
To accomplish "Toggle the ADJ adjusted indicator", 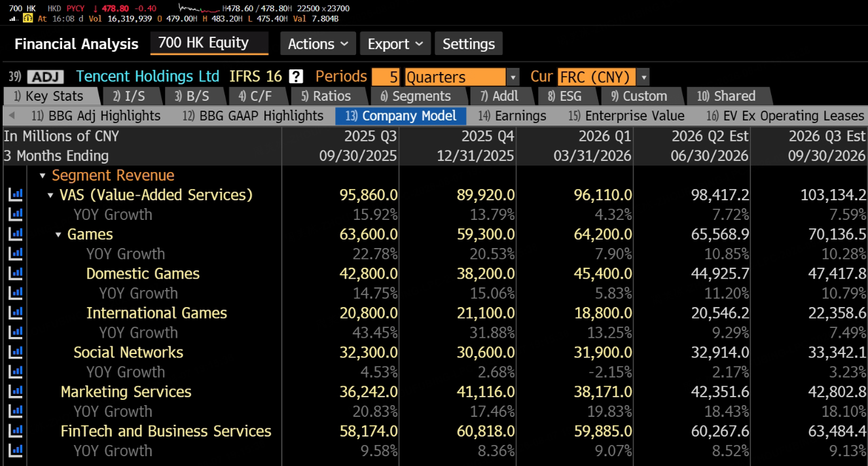I will [x=45, y=77].
